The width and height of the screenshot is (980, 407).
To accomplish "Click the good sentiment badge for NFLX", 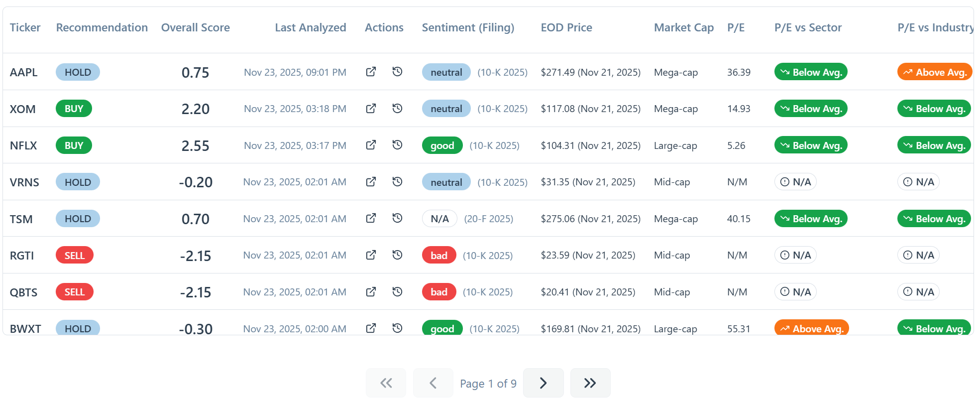I will coord(442,145).
